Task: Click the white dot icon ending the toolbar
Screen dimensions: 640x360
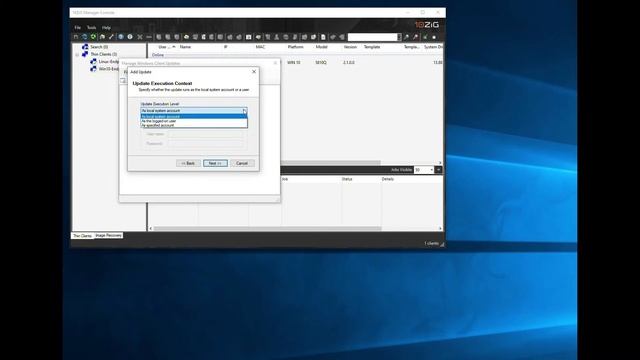Action: point(434,37)
